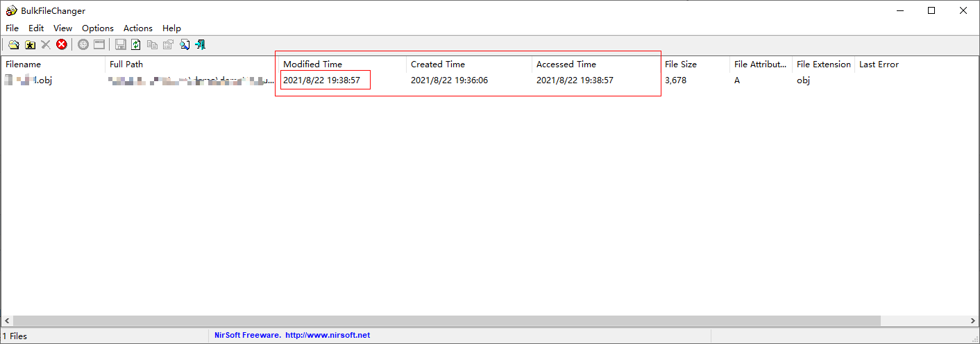980x344 pixels.
Task: Open the Edit menu
Action: coord(36,28)
